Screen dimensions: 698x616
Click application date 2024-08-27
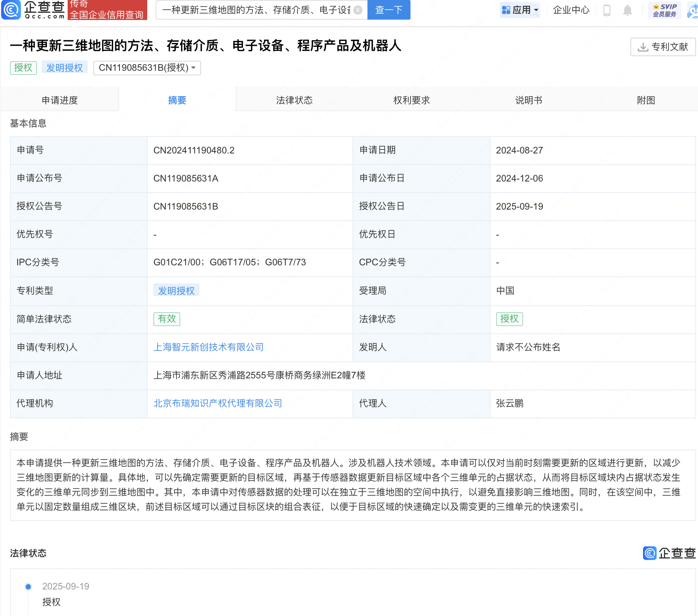[519, 150]
